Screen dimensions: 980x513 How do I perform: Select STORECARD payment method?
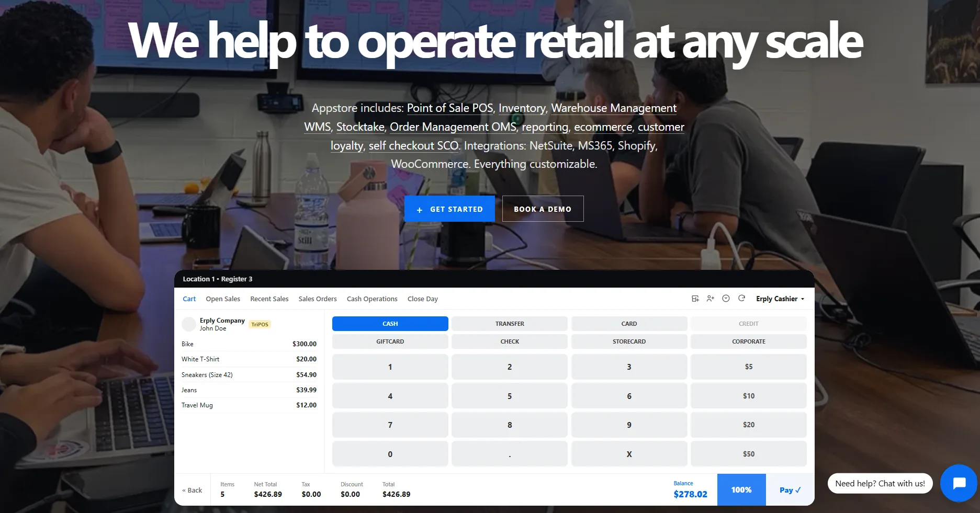[x=629, y=341]
